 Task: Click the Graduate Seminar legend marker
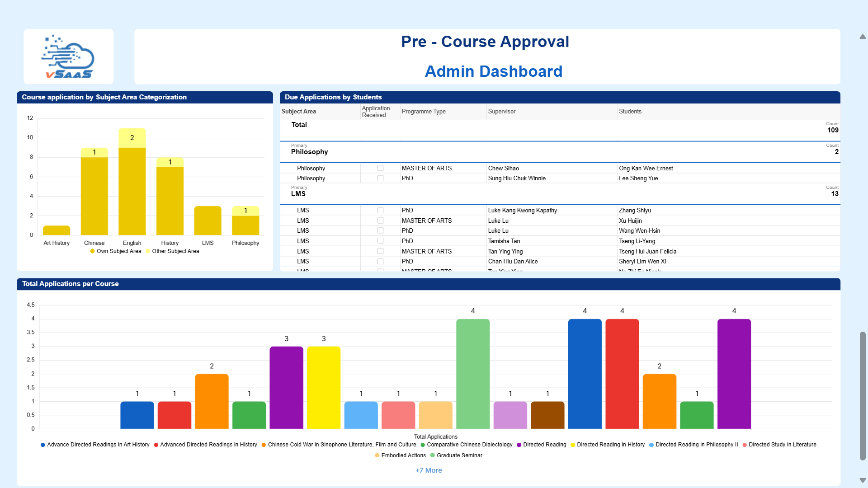(433, 456)
